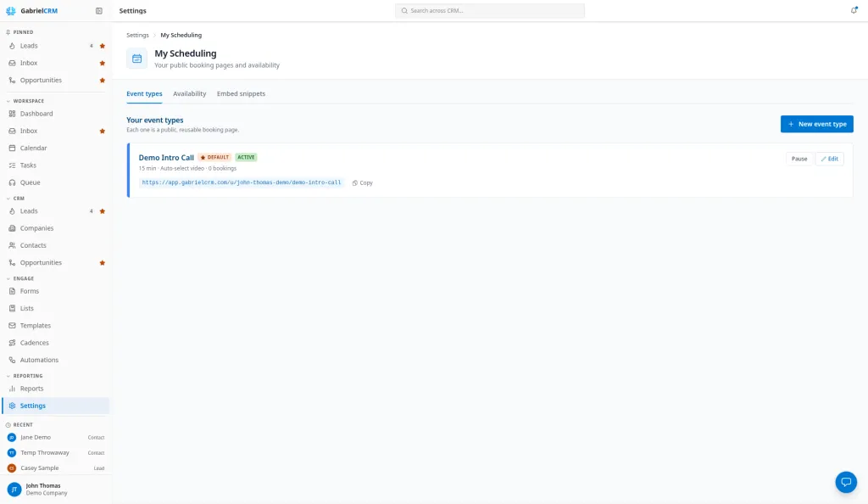Click the Cadences icon
The width and height of the screenshot is (868, 504).
12,343
